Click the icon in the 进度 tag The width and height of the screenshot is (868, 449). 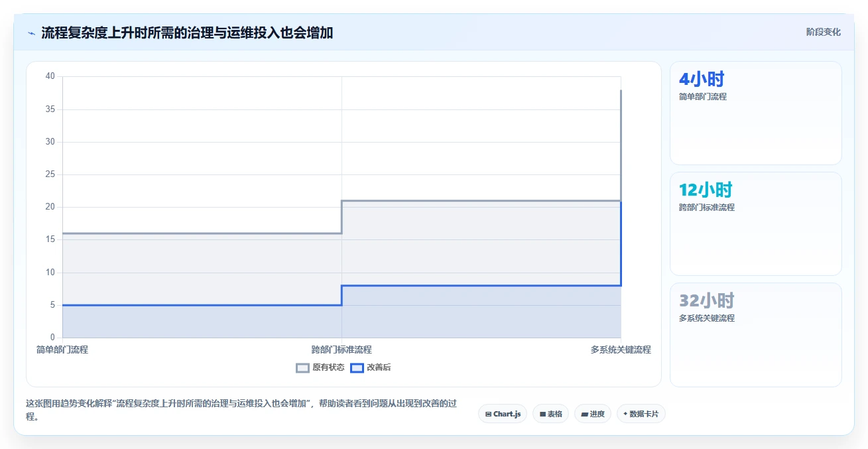(x=584, y=414)
